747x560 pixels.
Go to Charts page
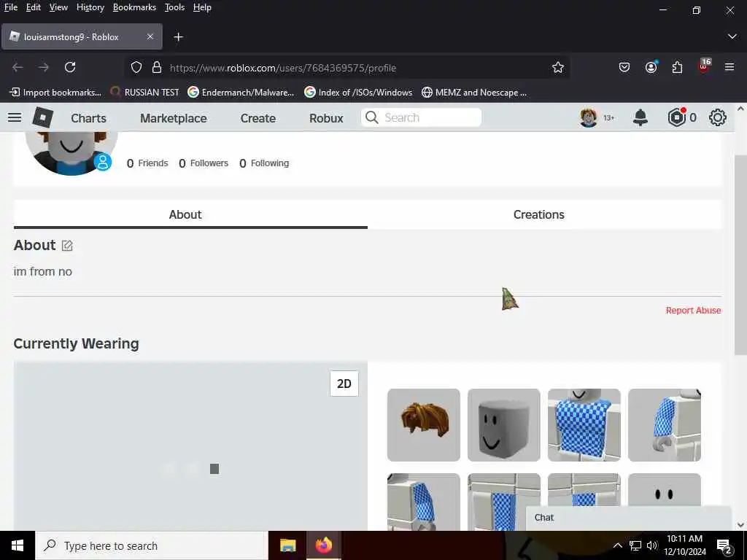click(x=88, y=118)
